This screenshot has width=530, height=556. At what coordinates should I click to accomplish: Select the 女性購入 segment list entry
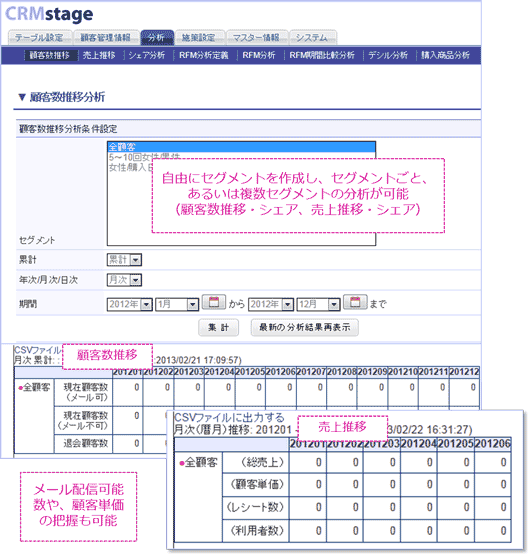click(130, 167)
